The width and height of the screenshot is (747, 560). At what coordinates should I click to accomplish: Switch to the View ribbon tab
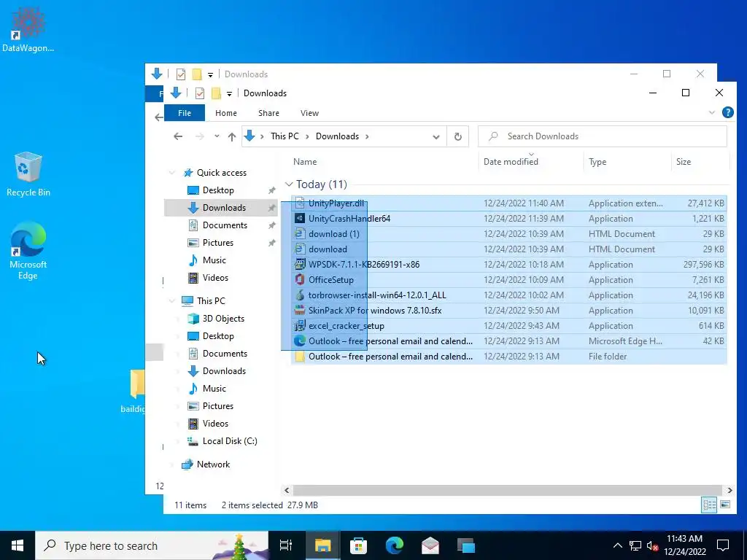tap(309, 113)
